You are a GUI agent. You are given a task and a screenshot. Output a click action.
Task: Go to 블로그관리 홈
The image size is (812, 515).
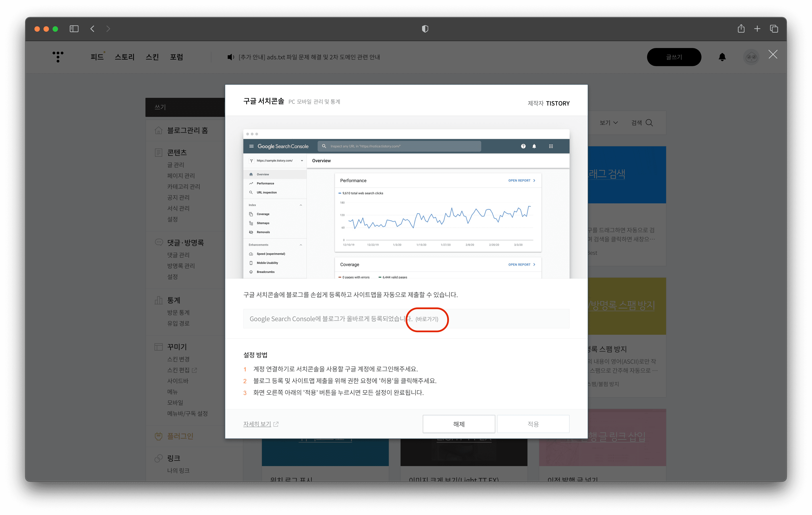(x=188, y=130)
